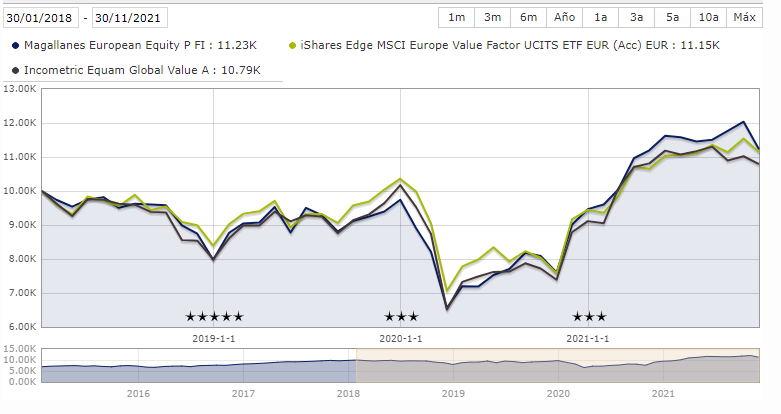Viewport: 781px width, 414px height.
Task: Click the 2021-1-1 axis date label
Action: coord(588,339)
